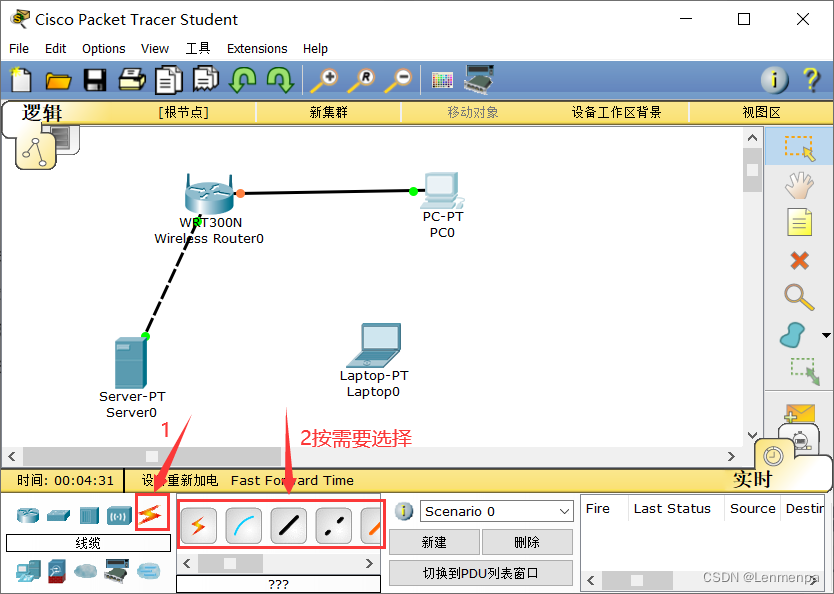This screenshot has width=834, height=594.
Task: Open the custom devices dialog icon
Action: (x=479, y=79)
